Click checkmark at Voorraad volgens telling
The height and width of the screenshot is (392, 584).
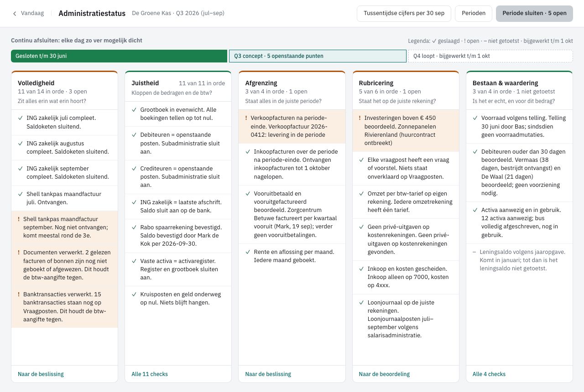475,118
